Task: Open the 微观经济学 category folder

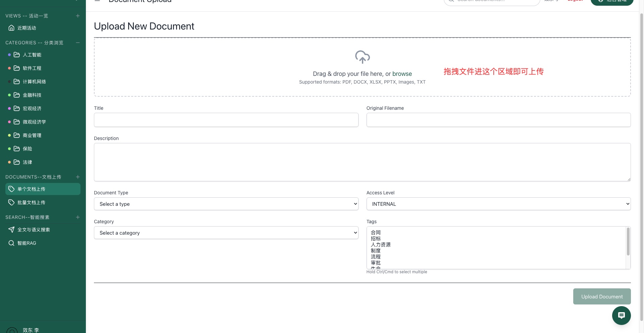Action: [x=43, y=122]
